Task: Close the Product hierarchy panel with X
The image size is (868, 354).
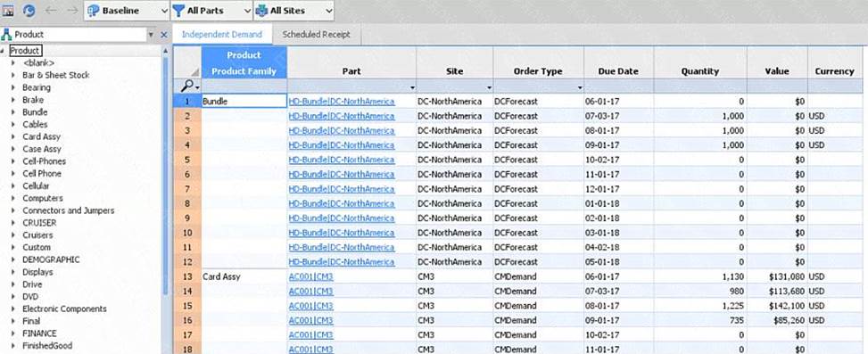Action: 164,34
